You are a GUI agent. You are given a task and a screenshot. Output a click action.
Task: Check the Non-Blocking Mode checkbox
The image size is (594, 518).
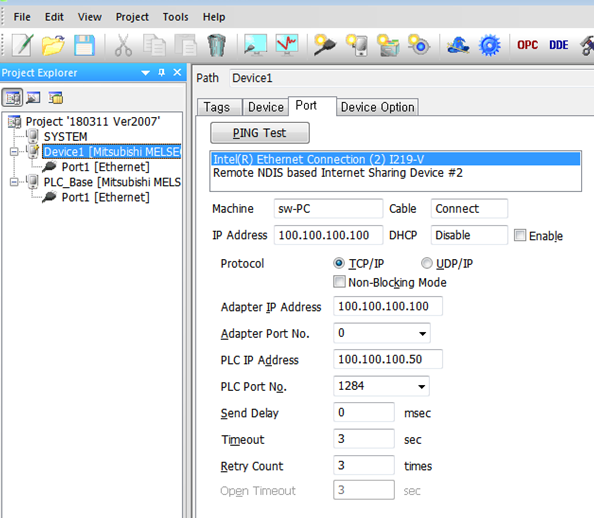[x=339, y=282]
